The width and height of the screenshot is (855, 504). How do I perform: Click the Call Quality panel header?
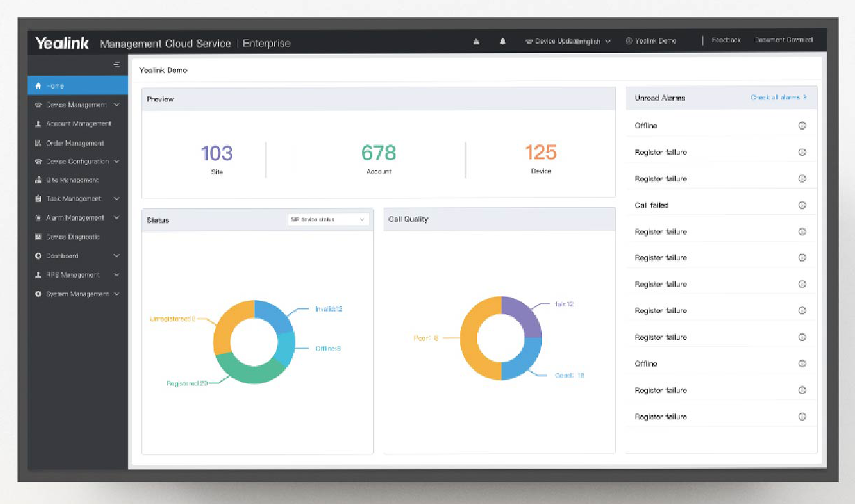click(500, 219)
